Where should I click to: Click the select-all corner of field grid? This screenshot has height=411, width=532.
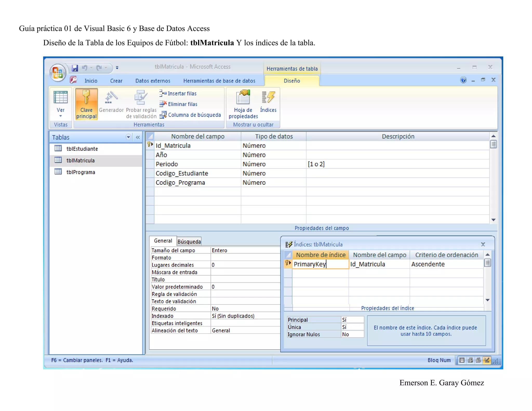(150, 136)
